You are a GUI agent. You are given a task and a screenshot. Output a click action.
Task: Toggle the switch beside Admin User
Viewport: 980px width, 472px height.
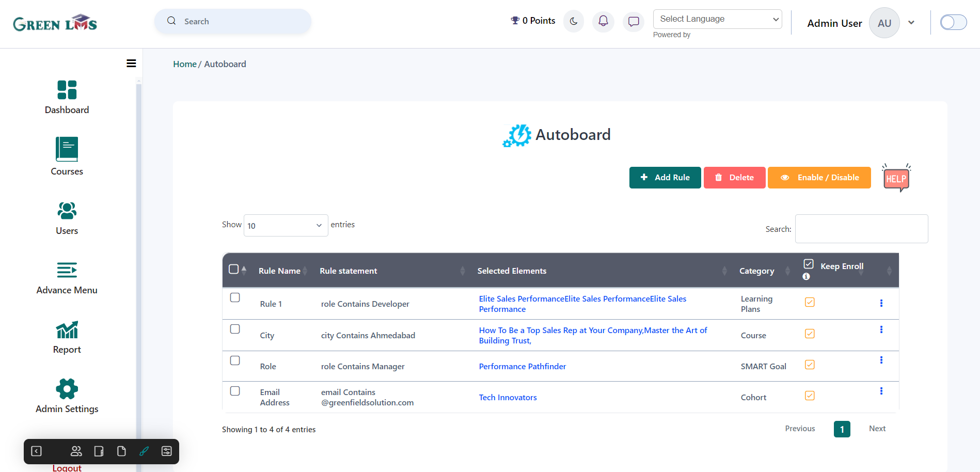coord(953,22)
